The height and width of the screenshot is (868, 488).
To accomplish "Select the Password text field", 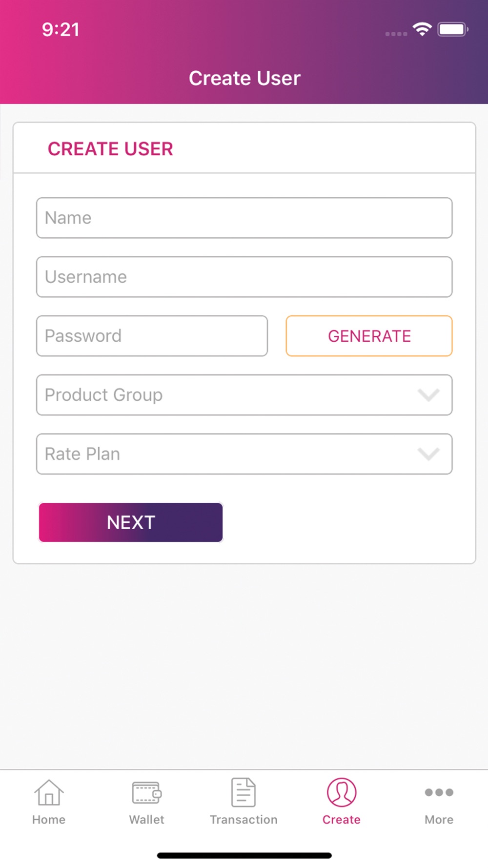I will tap(152, 336).
